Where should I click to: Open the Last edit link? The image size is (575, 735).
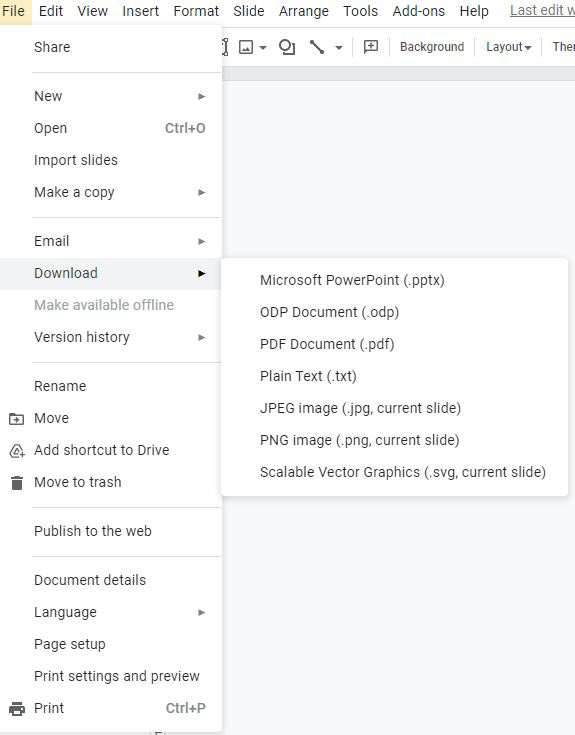(542, 10)
